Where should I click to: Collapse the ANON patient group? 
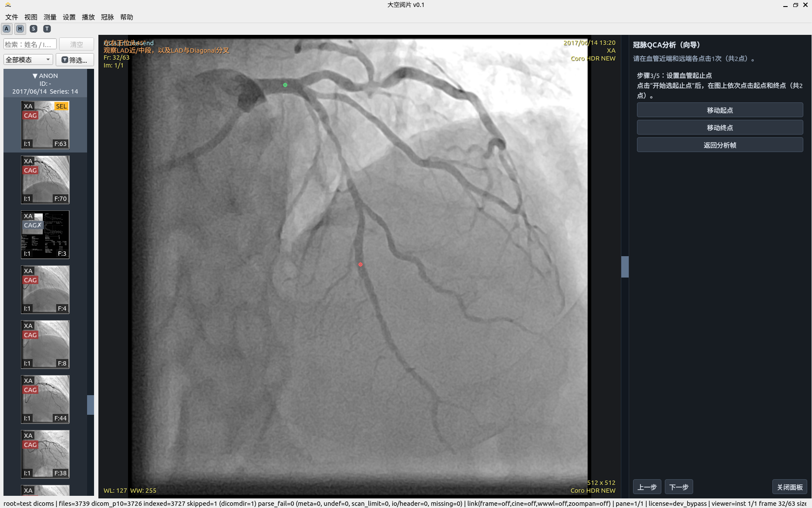click(x=35, y=76)
